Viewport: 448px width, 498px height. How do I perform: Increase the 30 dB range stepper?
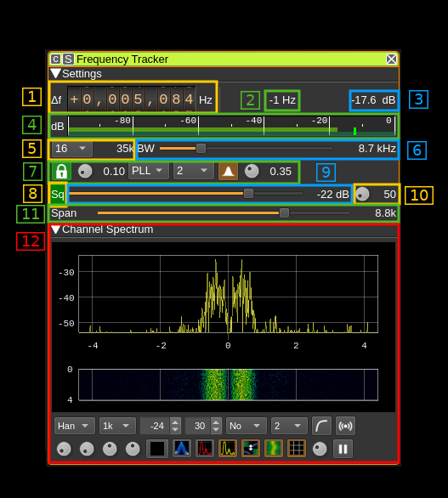(216, 422)
